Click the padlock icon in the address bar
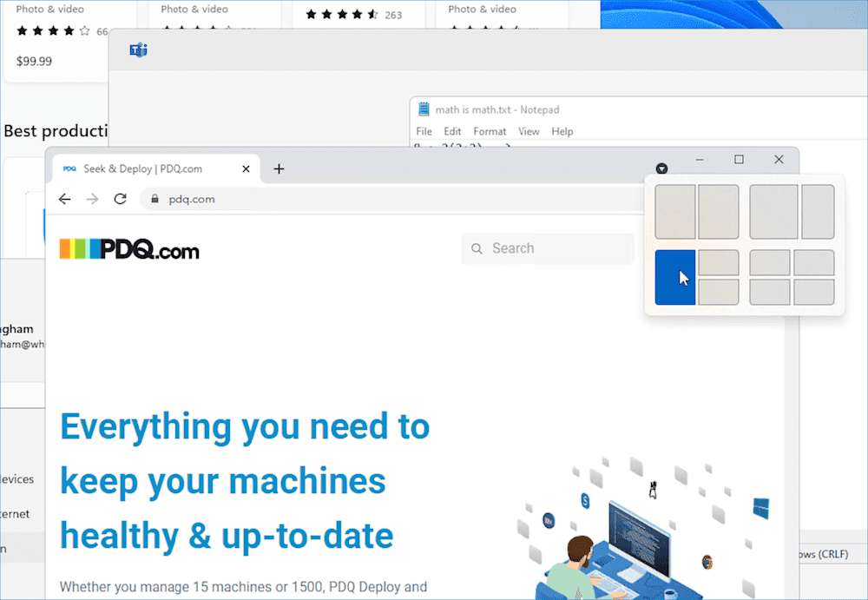 (155, 199)
